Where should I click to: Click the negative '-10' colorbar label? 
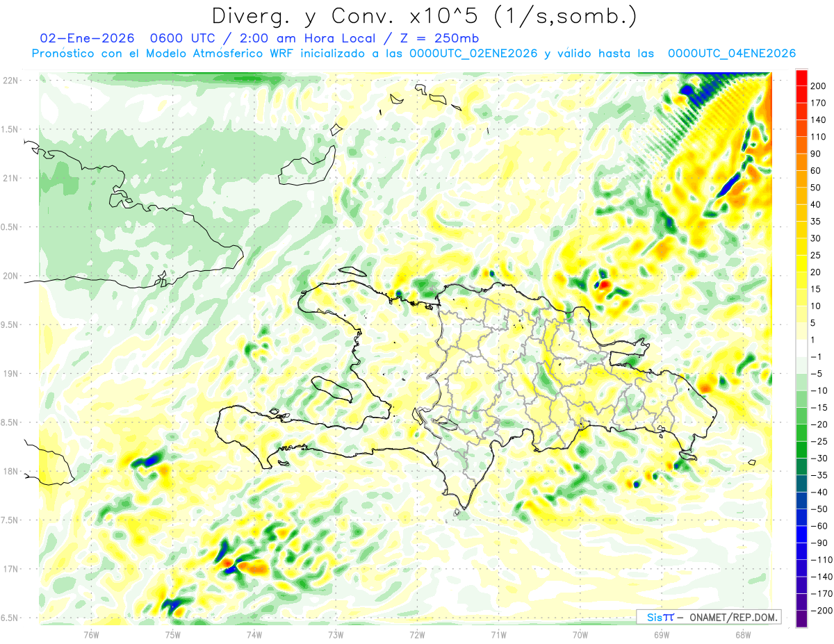click(819, 391)
